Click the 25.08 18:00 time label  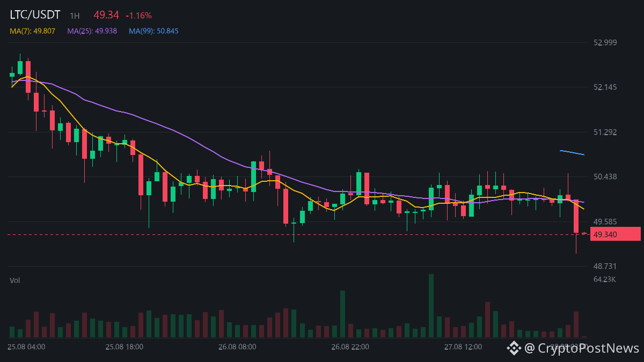[125, 347]
